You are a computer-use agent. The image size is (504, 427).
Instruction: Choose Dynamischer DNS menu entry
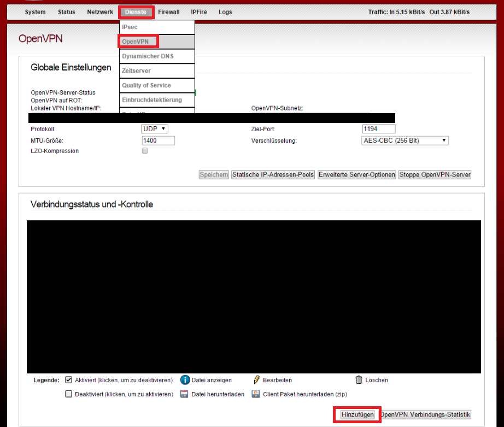pyautogui.click(x=157, y=56)
